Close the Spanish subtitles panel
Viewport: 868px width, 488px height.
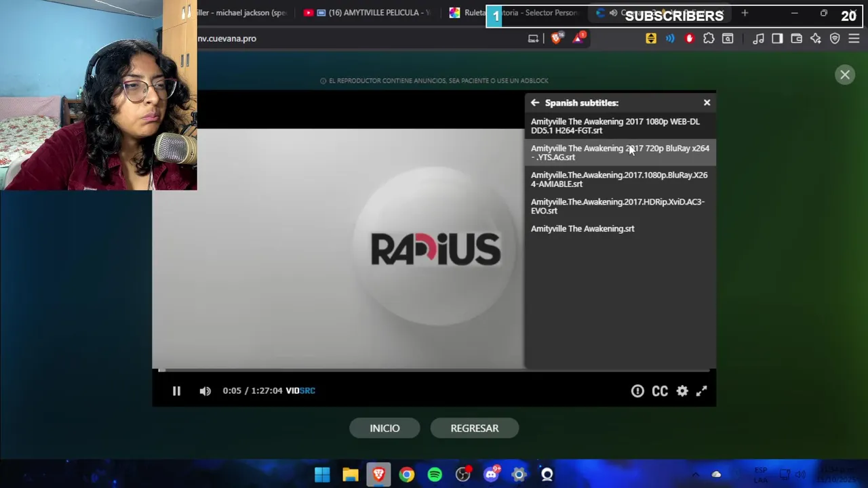tap(707, 102)
